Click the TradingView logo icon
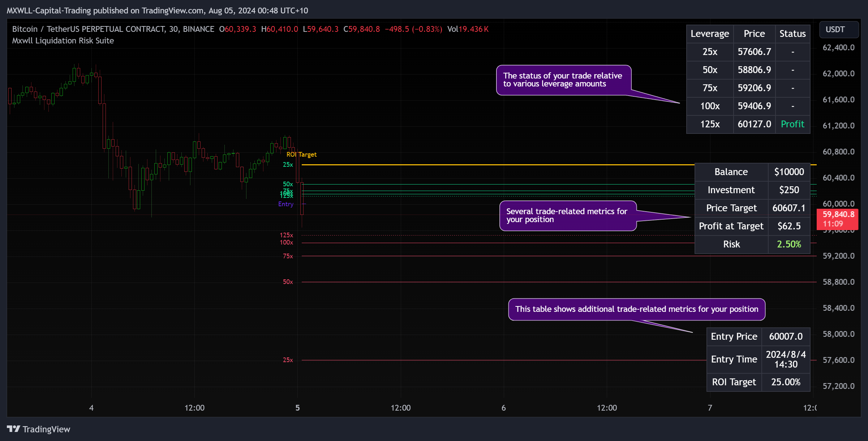 click(x=13, y=429)
